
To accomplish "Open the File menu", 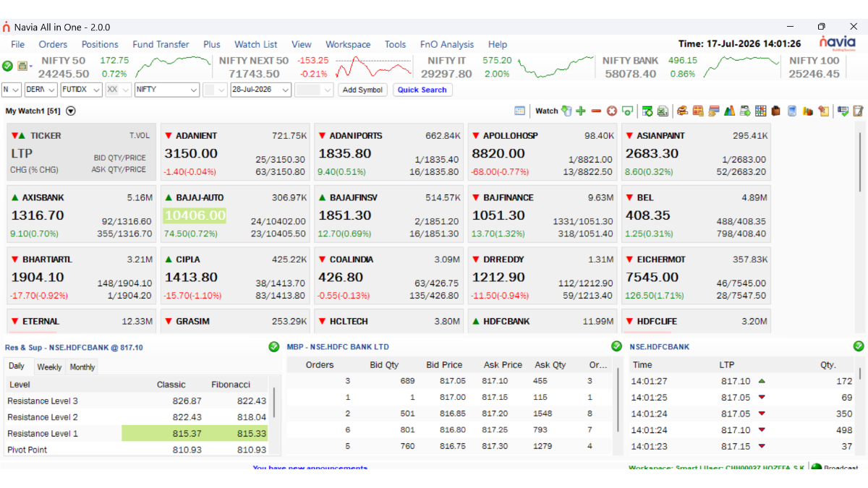I will [x=18, y=44].
